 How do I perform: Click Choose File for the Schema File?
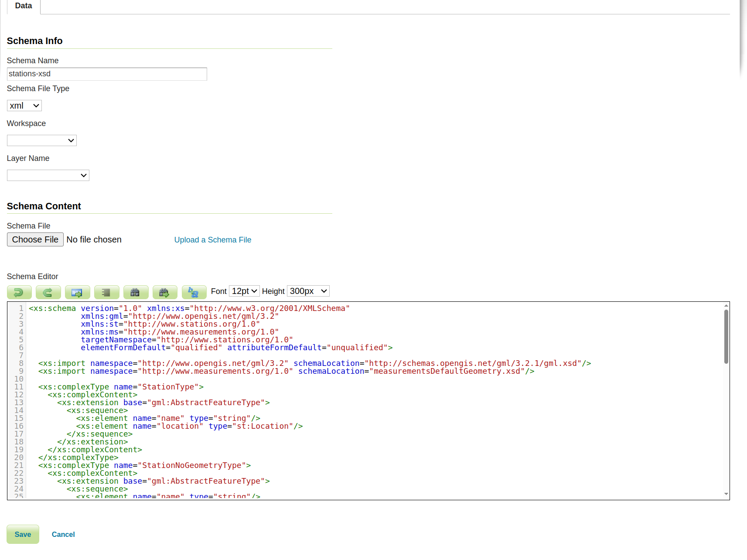pos(35,239)
